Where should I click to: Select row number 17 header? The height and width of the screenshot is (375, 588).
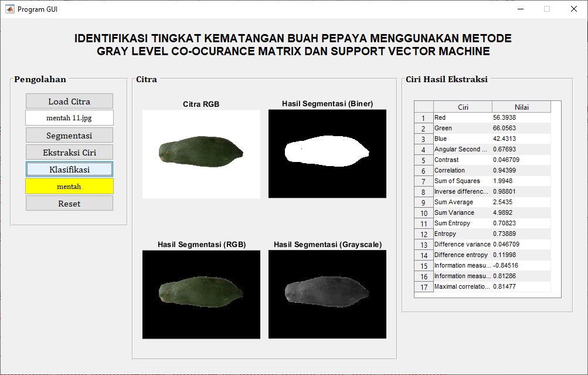point(423,287)
